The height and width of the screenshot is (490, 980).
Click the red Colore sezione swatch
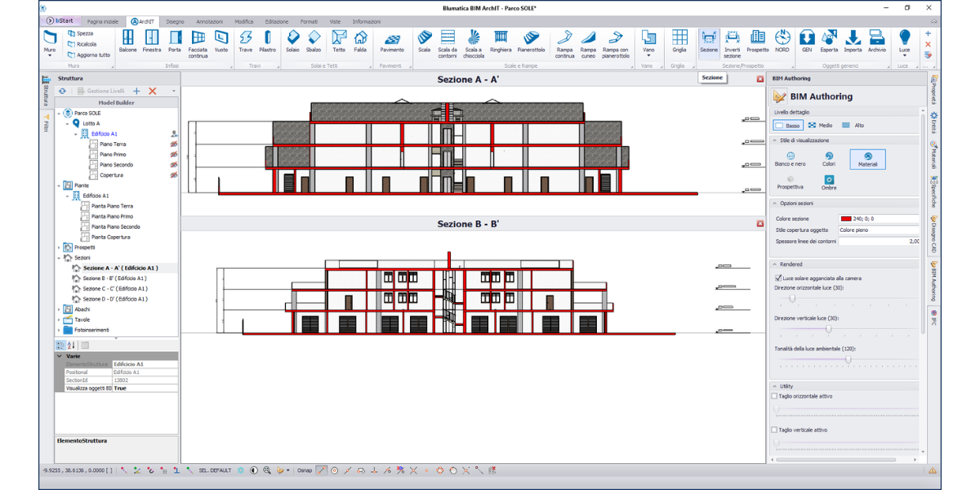pyautogui.click(x=845, y=219)
